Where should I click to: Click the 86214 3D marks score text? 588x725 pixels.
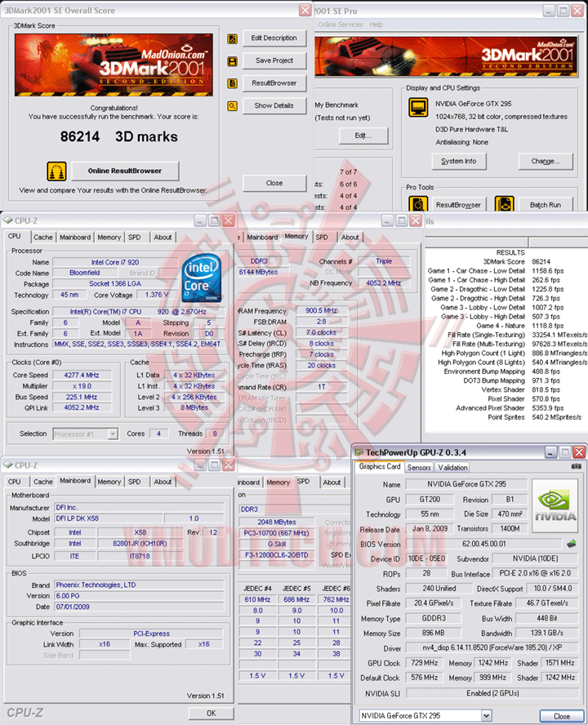[x=119, y=137]
